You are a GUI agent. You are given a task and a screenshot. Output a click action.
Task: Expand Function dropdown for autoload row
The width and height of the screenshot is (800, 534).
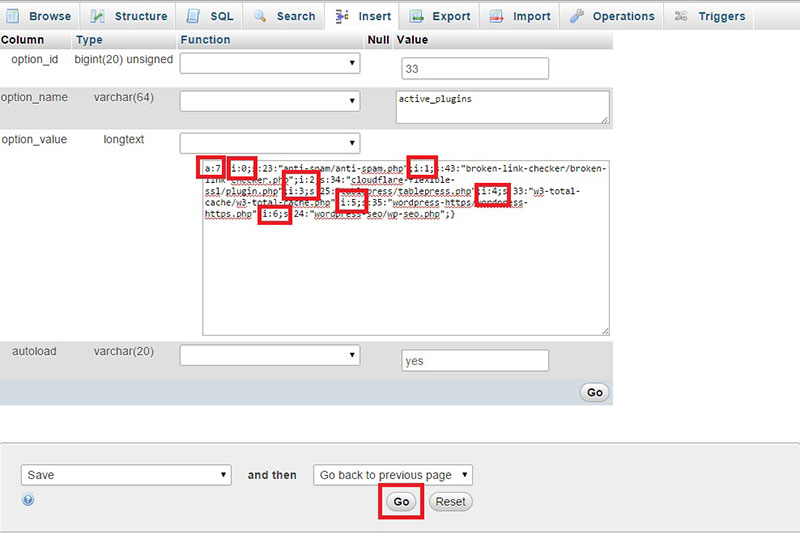click(x=270, y=355)
